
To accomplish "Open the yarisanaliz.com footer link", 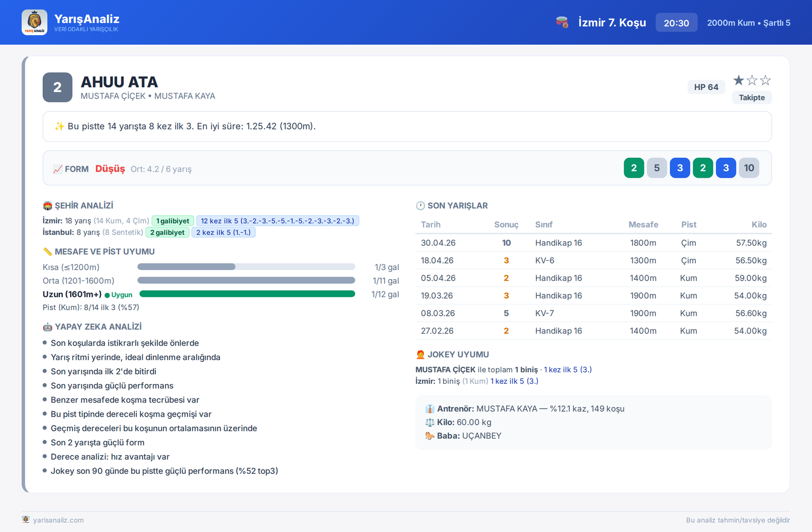I will click(58, 520).
